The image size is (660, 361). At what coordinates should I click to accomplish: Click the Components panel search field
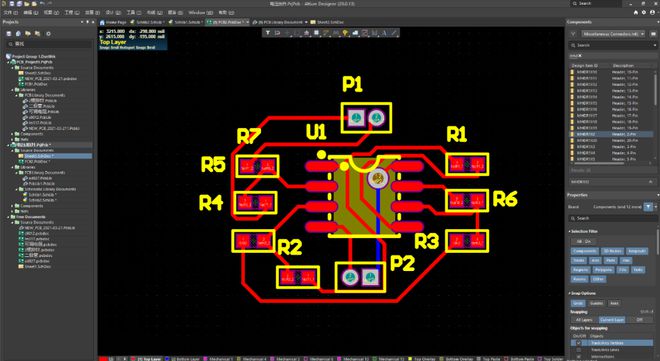(612, 45)
